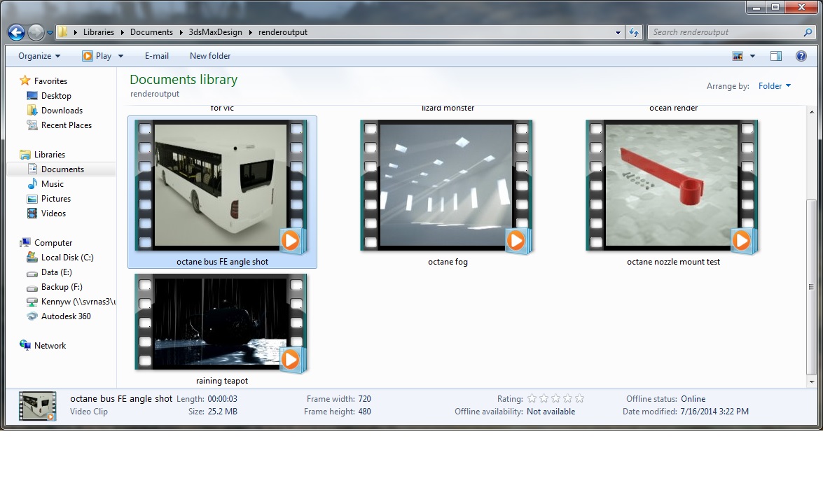
Task: Expand the arrow after Documents in breadcrumb
Action: click(181, 32)
